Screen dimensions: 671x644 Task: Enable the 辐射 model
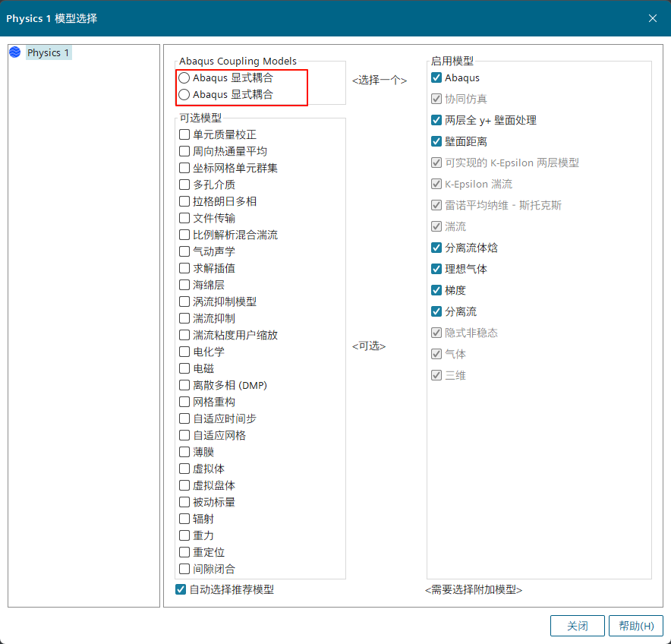(x=184, y=519)
